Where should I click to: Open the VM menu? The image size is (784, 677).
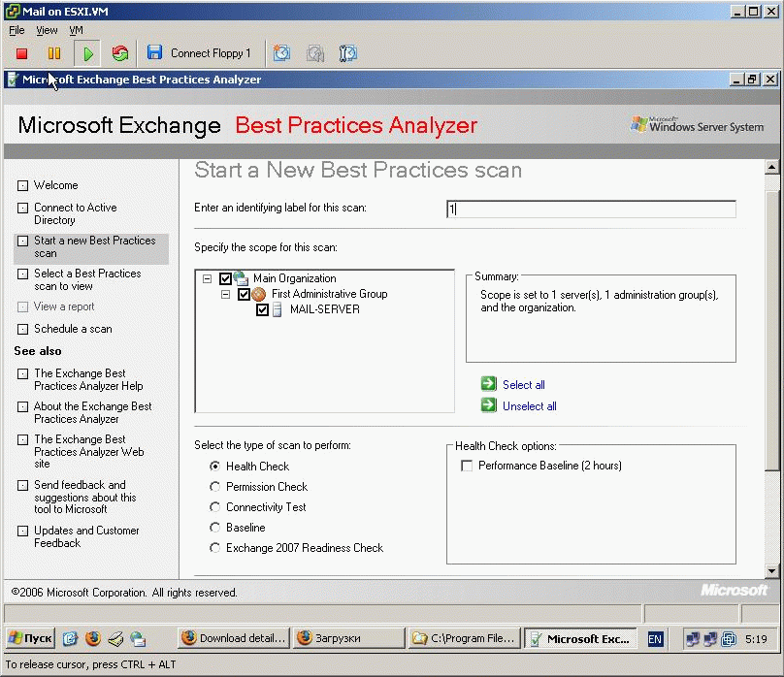(76, 30)
